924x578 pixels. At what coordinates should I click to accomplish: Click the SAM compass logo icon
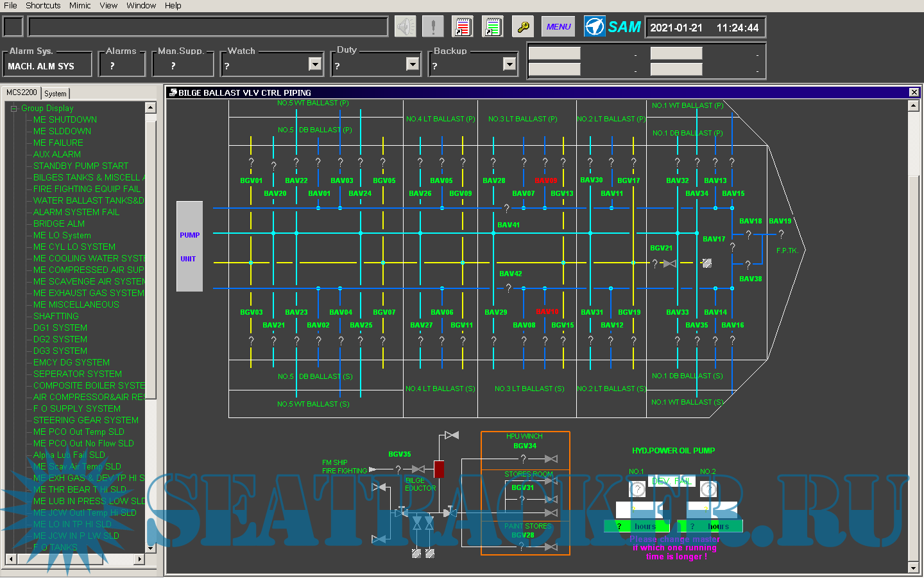coord(594,27)
